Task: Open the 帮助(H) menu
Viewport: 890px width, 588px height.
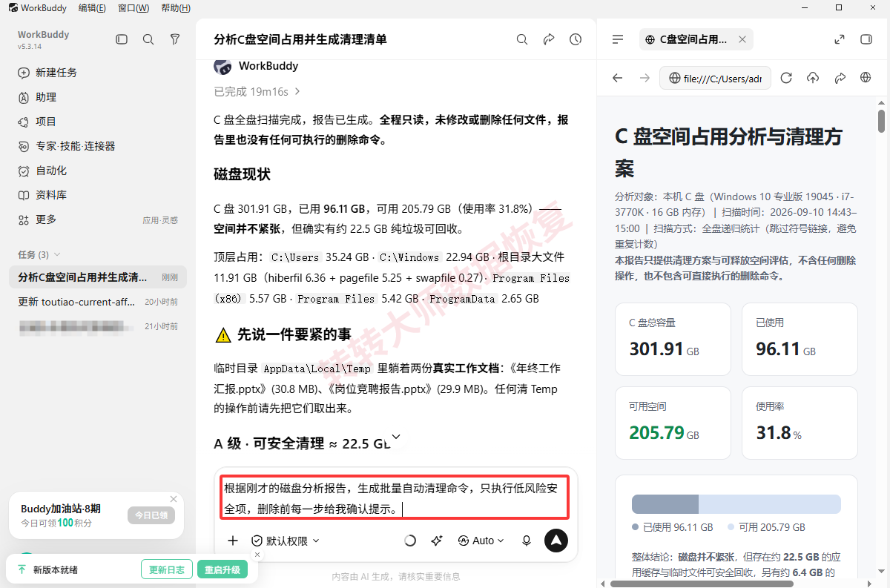Action: (x=176, y=8)
